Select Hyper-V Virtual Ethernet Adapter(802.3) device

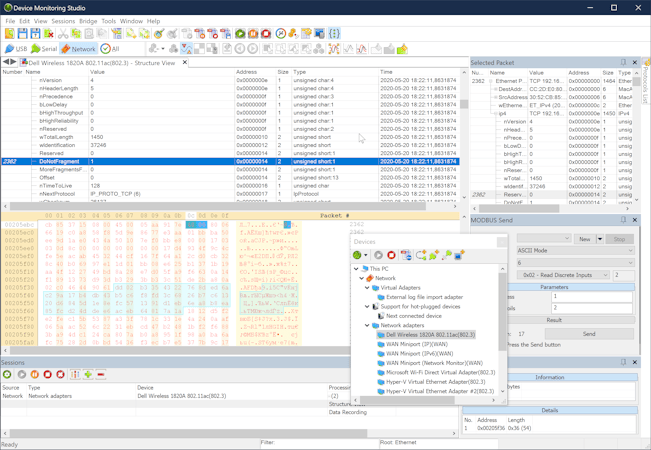pos(435,382)
